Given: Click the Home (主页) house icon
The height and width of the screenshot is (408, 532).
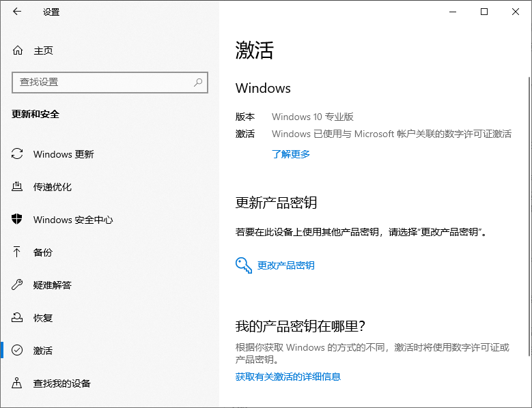Looking at the screenshot, I should coord(18,50).
